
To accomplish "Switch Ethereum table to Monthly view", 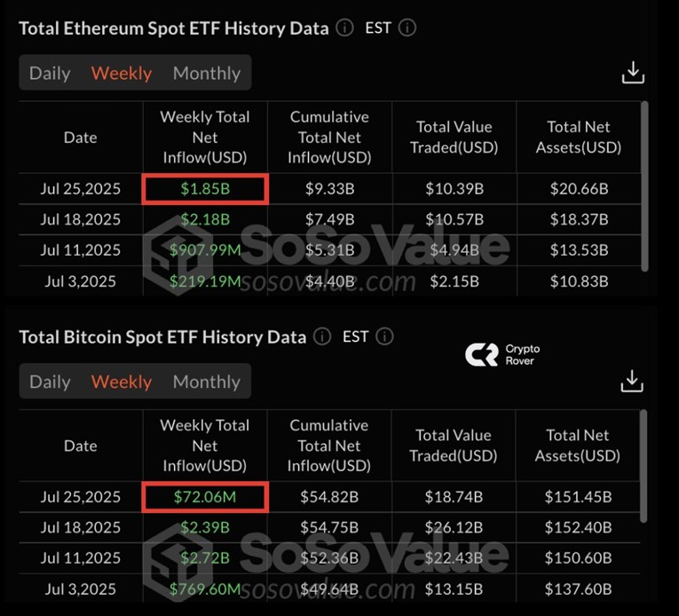I will point(207,73).
